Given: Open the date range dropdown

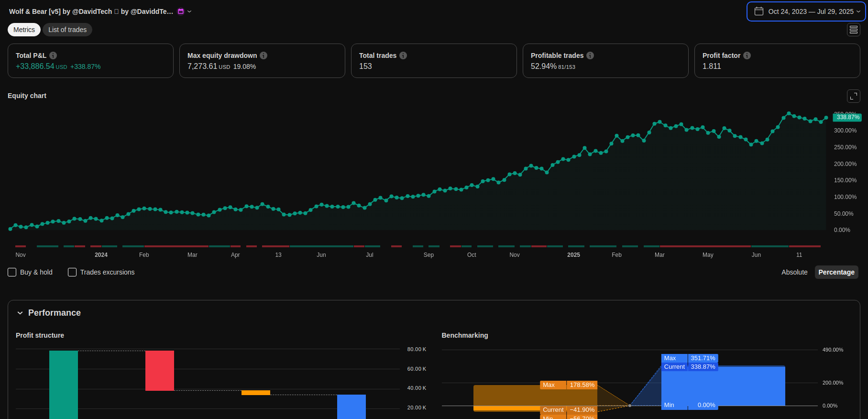Looking at the screenshot, I should [806, 11].
